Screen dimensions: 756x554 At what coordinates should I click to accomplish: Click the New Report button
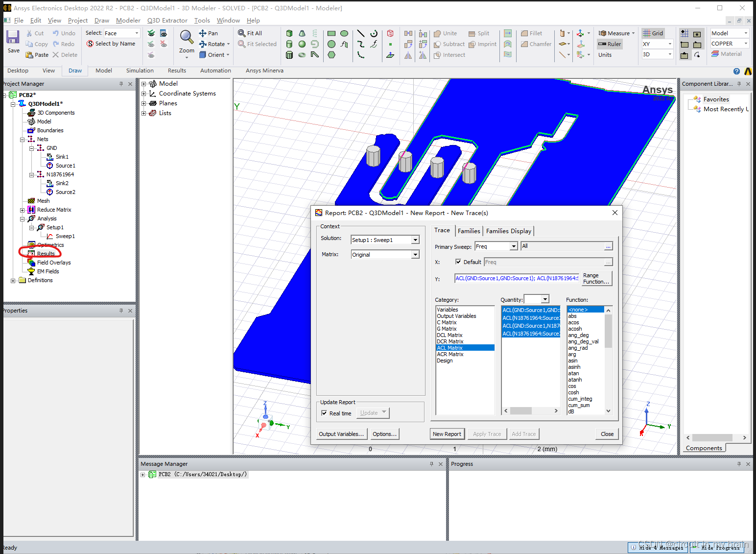point(447,434)
